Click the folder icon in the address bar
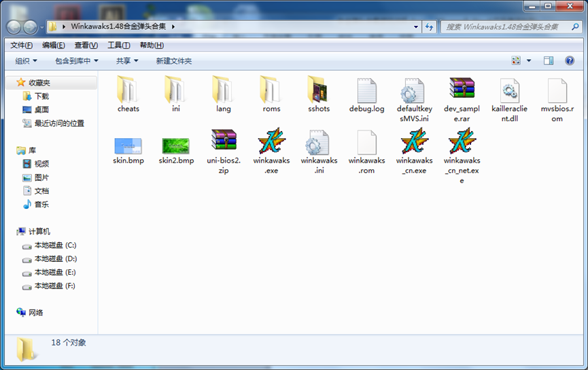The image size is (588, 370). [x=53, y=27]
